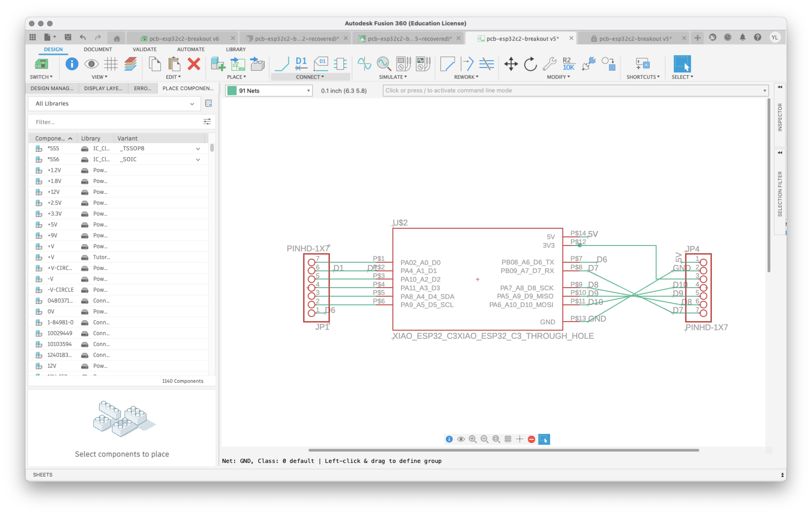Click the wrench Change tool
Viewport: 812px width, 515px height.
[550, 64]
